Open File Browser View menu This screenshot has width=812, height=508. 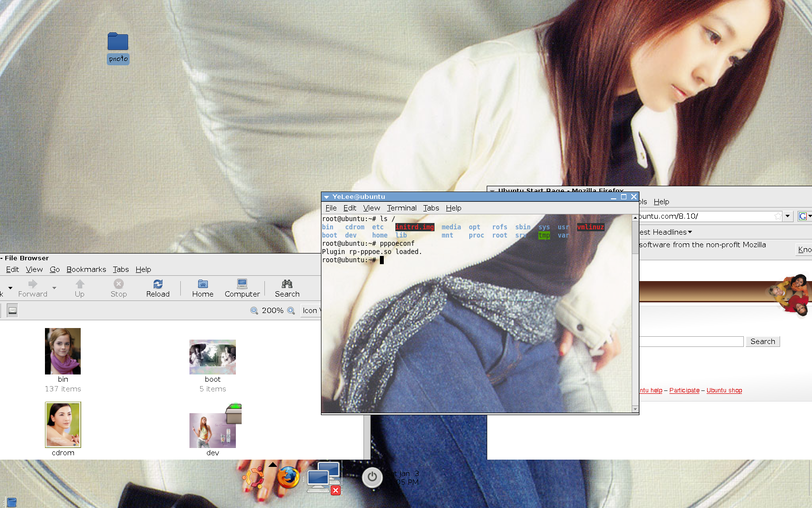pyautogui.click(x=34, y=269)
